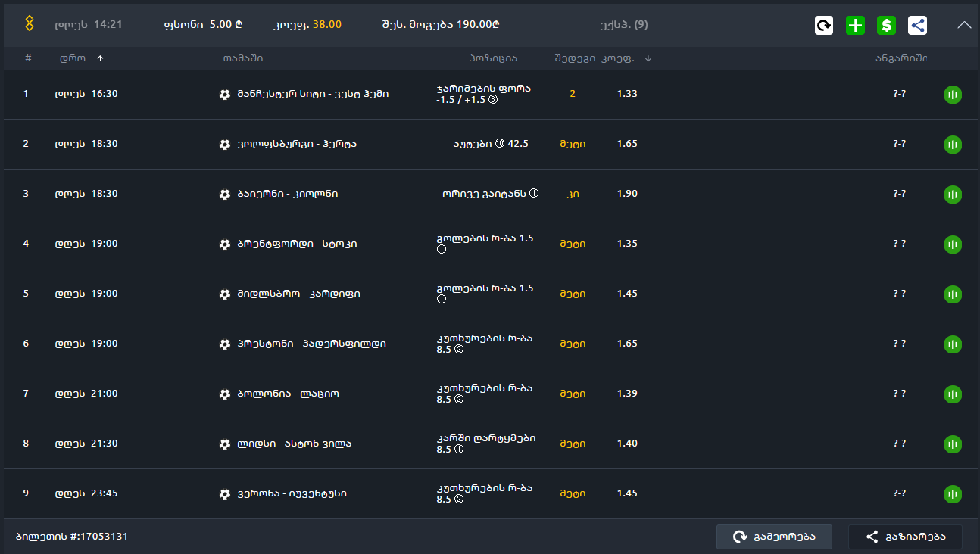Click the white repeat-bet icon in header
This screenshot has width=980, height=554.
(x=824, y=25)
